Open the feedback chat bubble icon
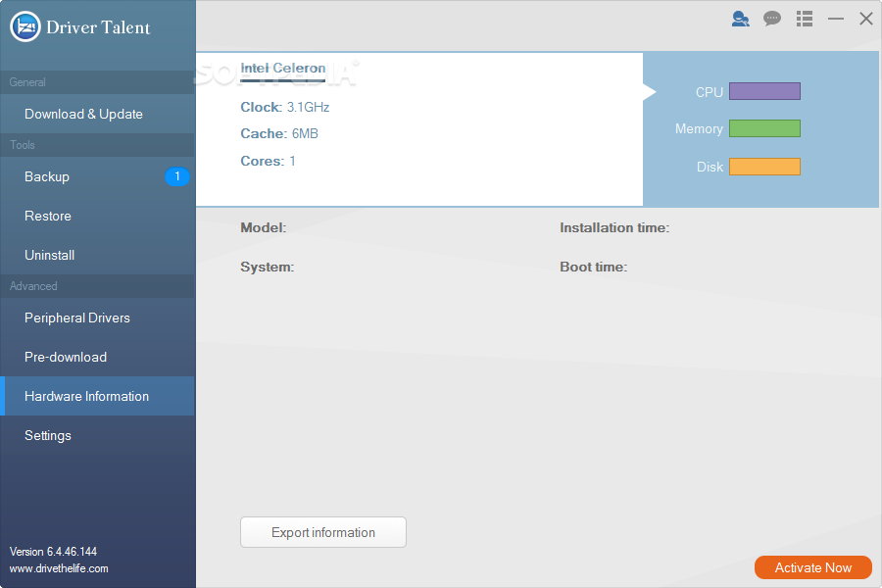 (x=772, y=19)
